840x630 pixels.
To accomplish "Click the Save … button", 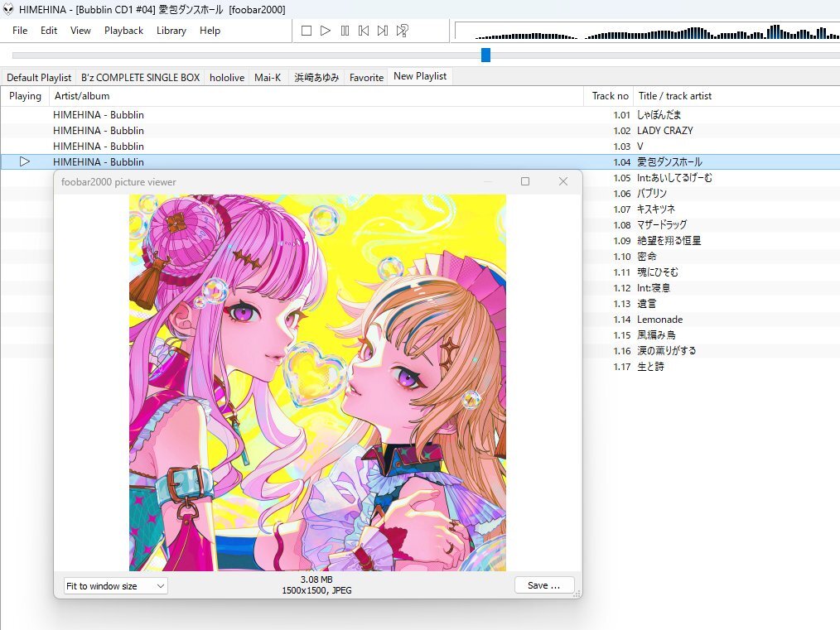I will [x=544, y=585].
